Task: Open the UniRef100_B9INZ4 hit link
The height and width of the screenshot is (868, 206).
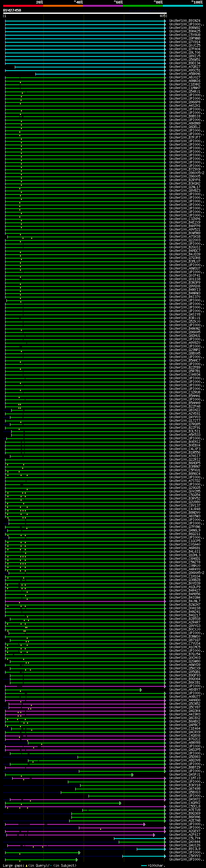Action: point(185,21)
